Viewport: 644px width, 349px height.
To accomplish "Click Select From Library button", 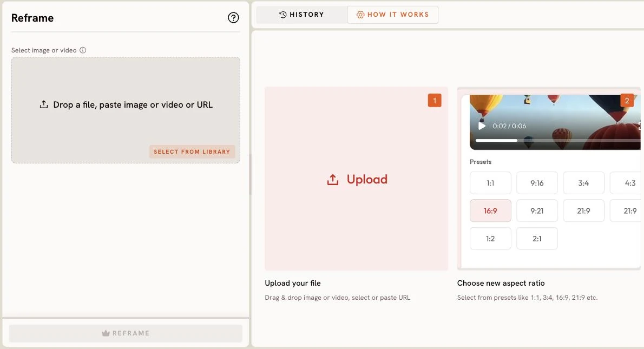I will point(192,152).
